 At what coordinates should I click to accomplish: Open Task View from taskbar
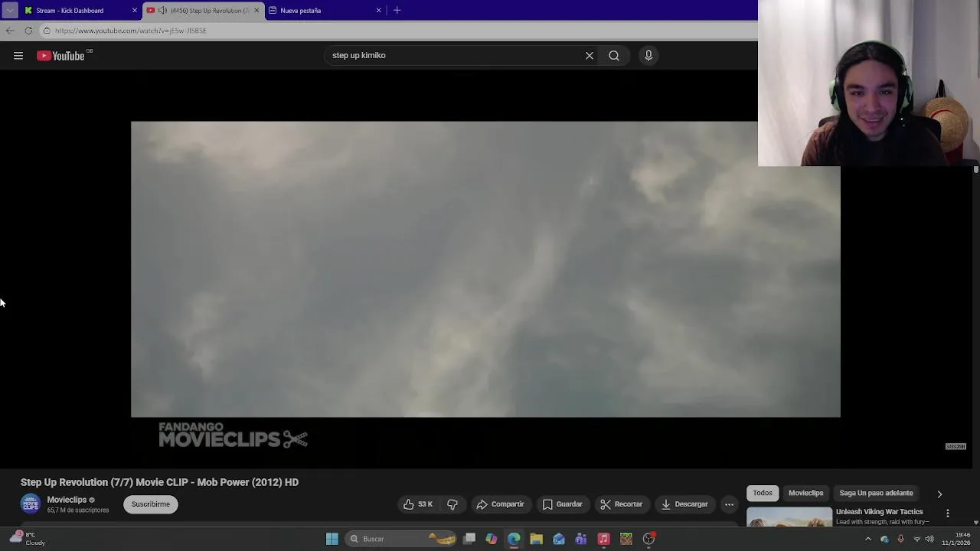tap(469, 539)
